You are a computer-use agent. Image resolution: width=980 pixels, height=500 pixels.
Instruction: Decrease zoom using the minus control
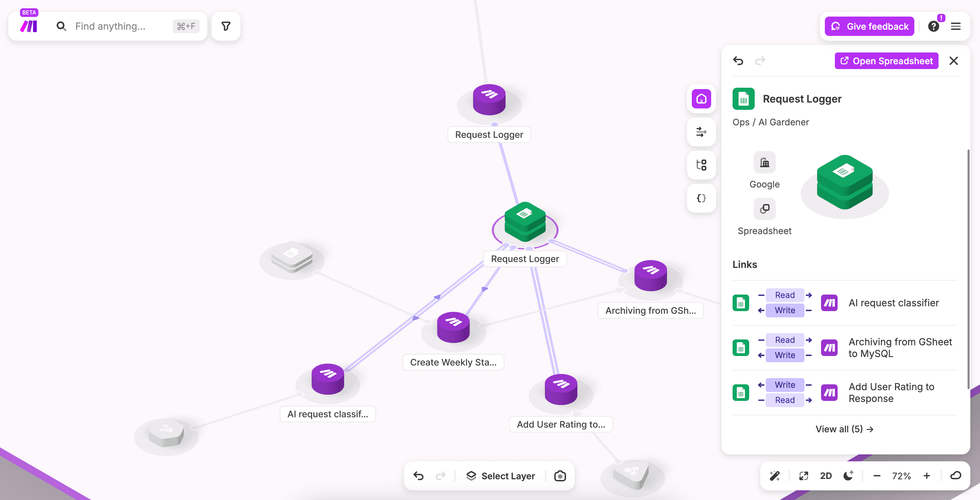(x=877, y=476)
